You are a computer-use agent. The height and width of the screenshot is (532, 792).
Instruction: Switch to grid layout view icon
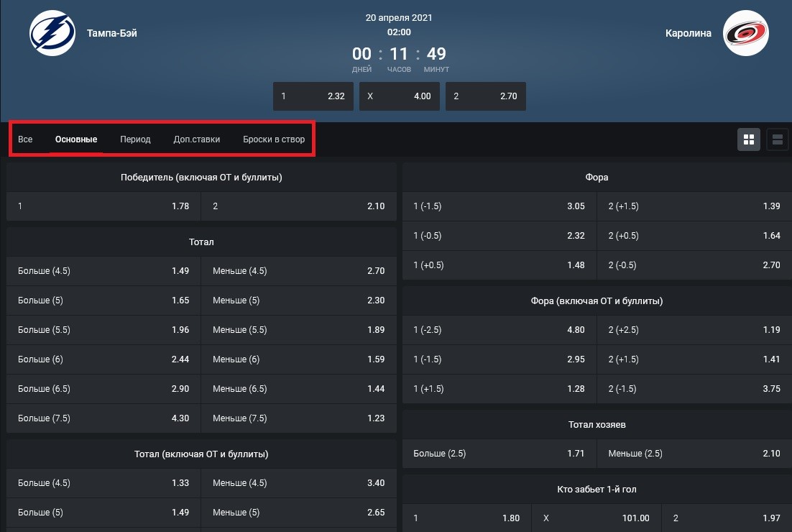pyautogui.click(x=748, y=139)
